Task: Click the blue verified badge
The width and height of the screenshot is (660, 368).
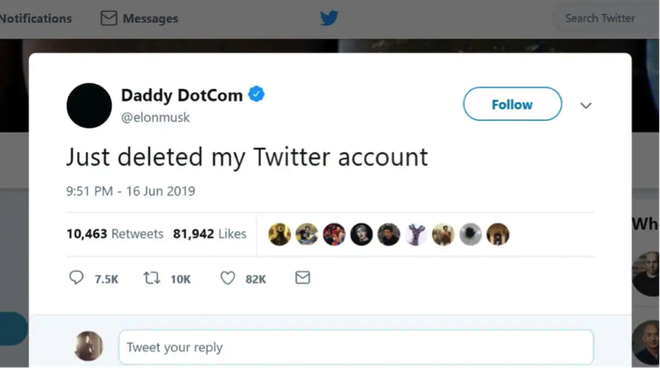Action: coord(256,94)
